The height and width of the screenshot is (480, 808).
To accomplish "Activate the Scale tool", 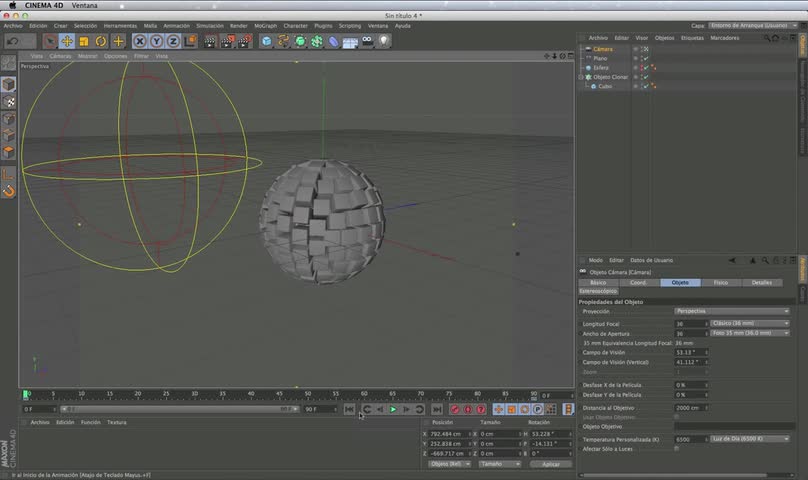I will [84, 41].
